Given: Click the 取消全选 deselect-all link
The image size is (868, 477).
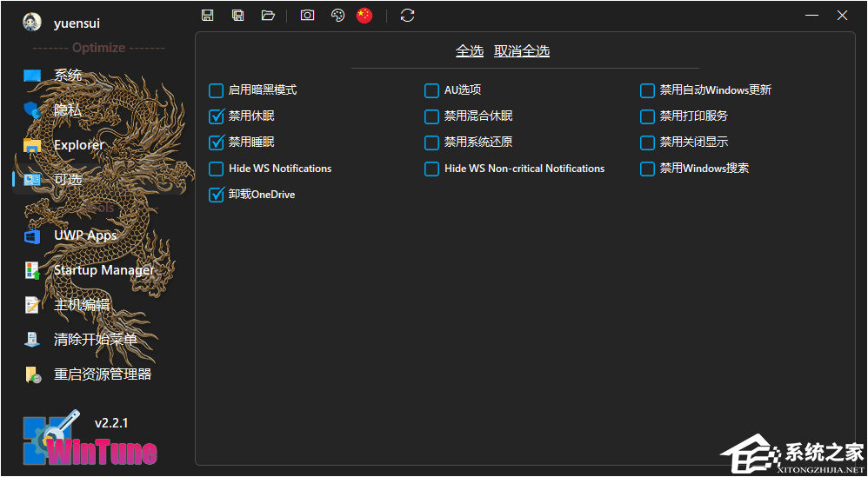Looking at the screenshot, I should 522,51.
